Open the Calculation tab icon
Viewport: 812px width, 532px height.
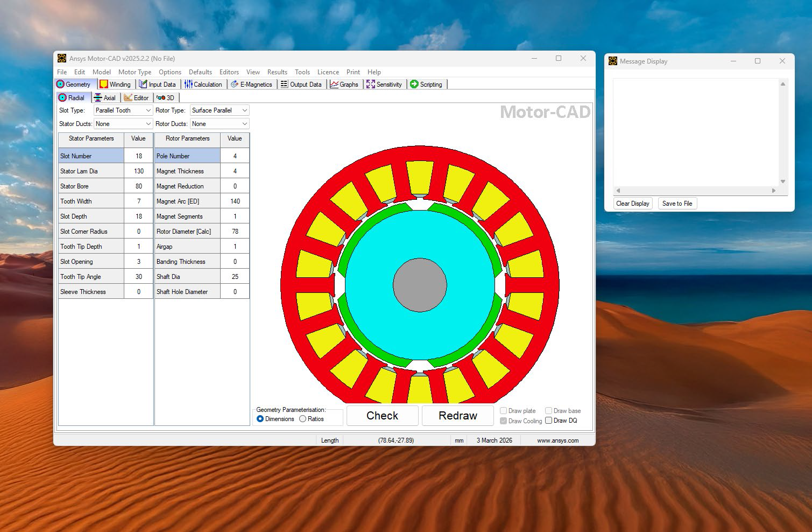pyautogui.click(x=188, y=85)
